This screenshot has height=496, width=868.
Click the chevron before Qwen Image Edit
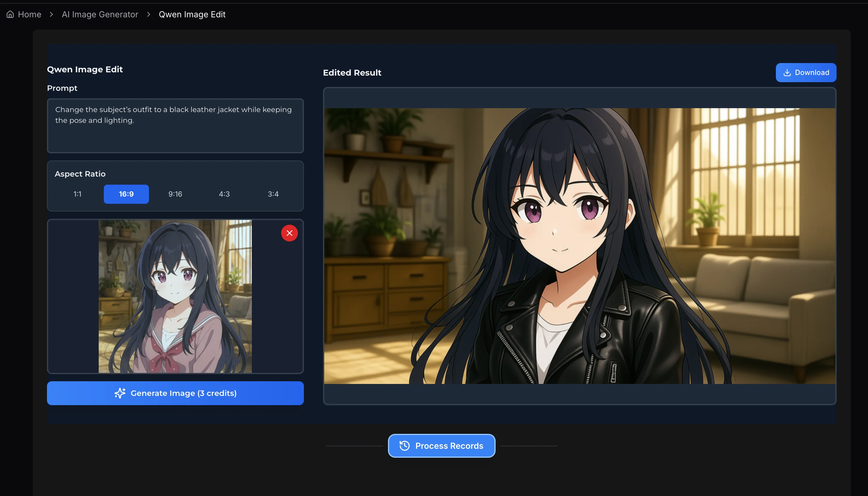point(149,14)
